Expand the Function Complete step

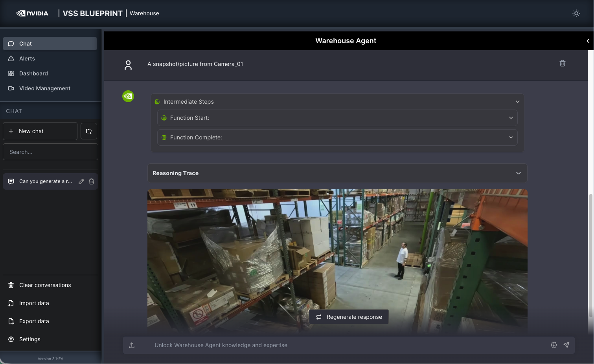(x=511, y=137)
